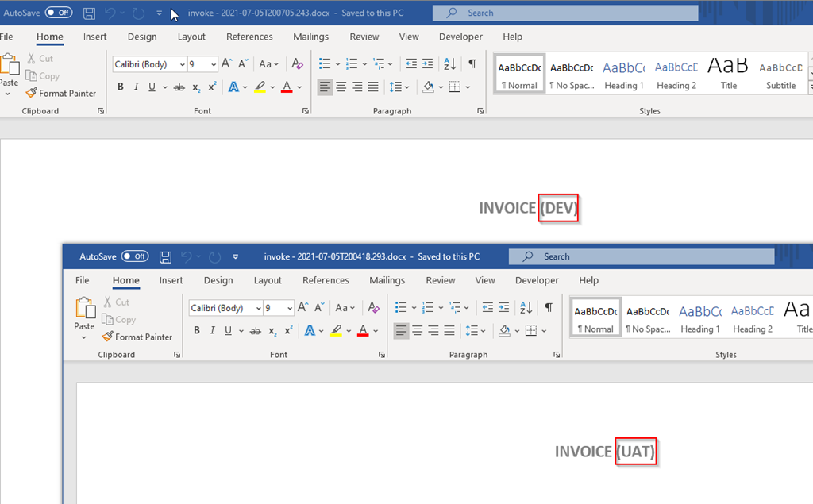Screen dimensions: 813x504
Task: Toggle AutoSave in front UAT window
Action: 135,256
